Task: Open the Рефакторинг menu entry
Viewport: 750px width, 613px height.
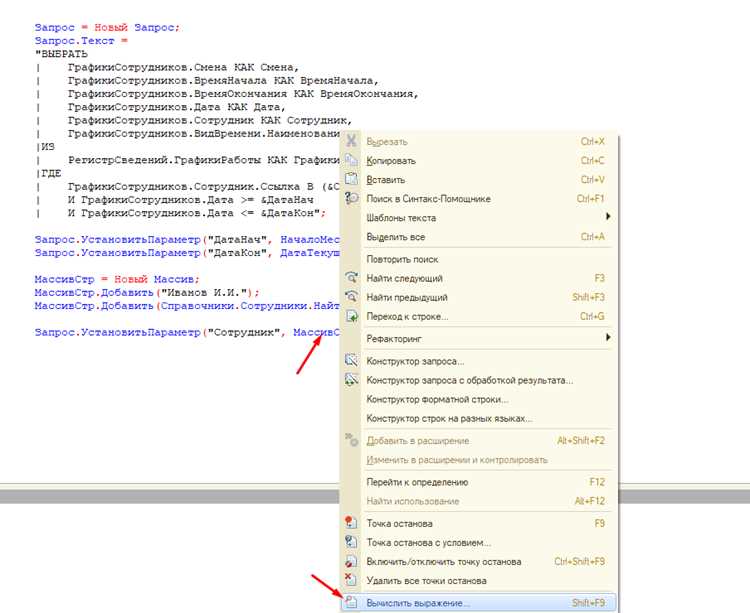Action: click(478, 339)
